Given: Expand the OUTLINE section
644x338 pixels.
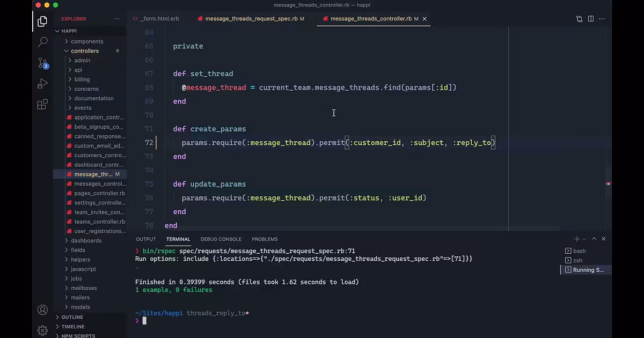Looking at the screenshot, I should point(72,317).
